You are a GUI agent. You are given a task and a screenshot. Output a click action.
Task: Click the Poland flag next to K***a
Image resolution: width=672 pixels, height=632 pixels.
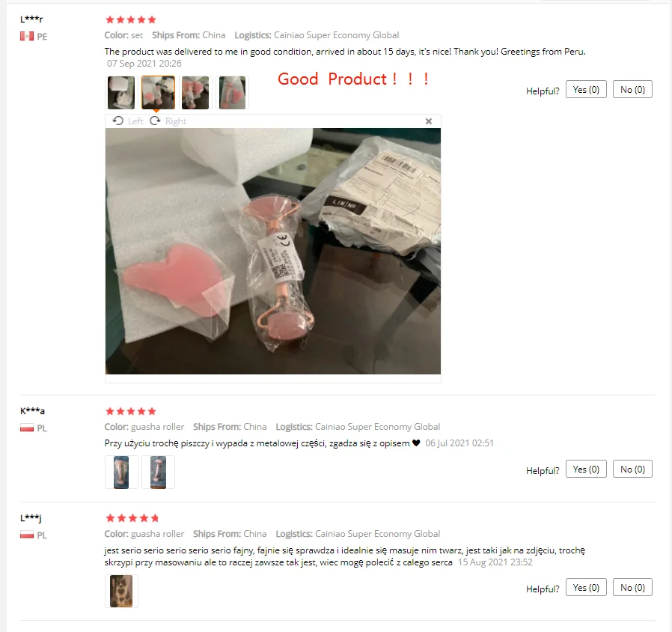point(27,428)
